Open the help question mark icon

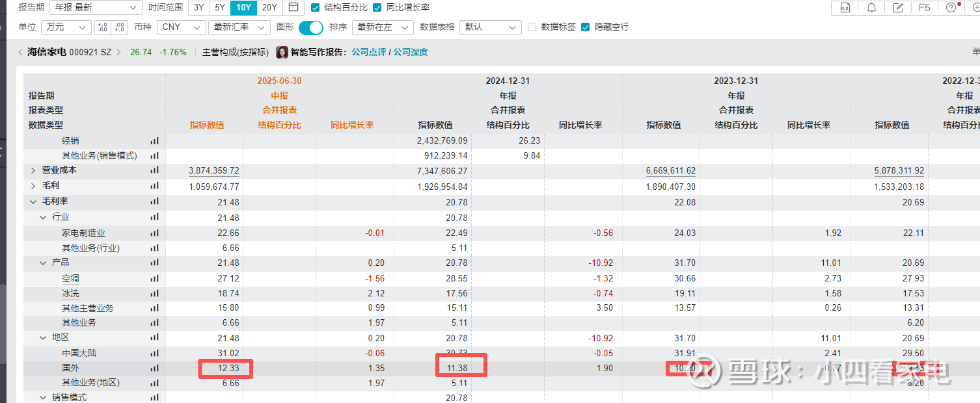point(951,8)
